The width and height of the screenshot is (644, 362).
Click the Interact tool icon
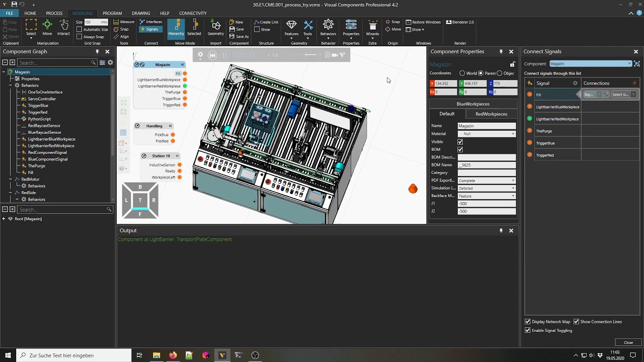(63, 27)
